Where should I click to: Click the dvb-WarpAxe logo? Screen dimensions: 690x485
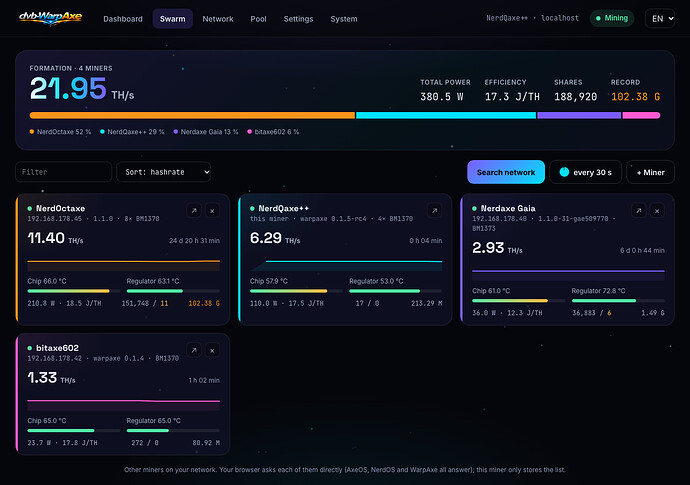pyautogui.click(x=51, y=18)
